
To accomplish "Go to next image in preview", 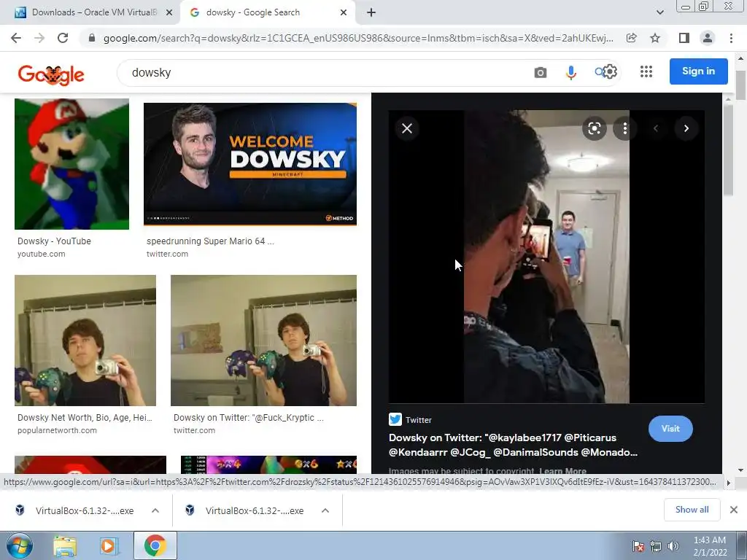I will [x=686, y=128].
